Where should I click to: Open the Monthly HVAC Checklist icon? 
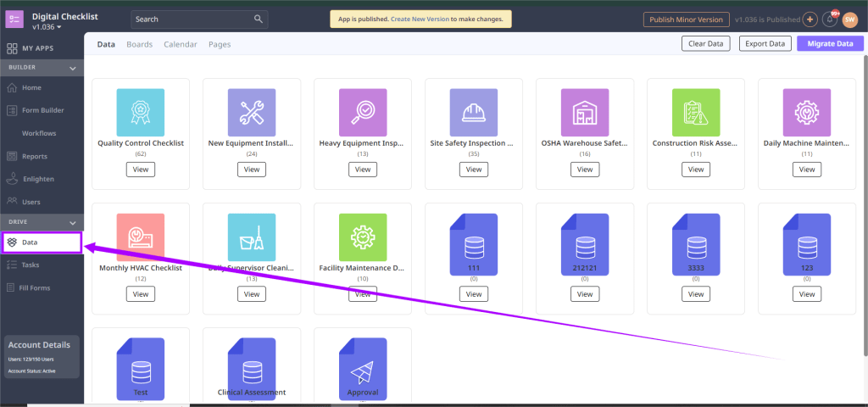point(141,237)
